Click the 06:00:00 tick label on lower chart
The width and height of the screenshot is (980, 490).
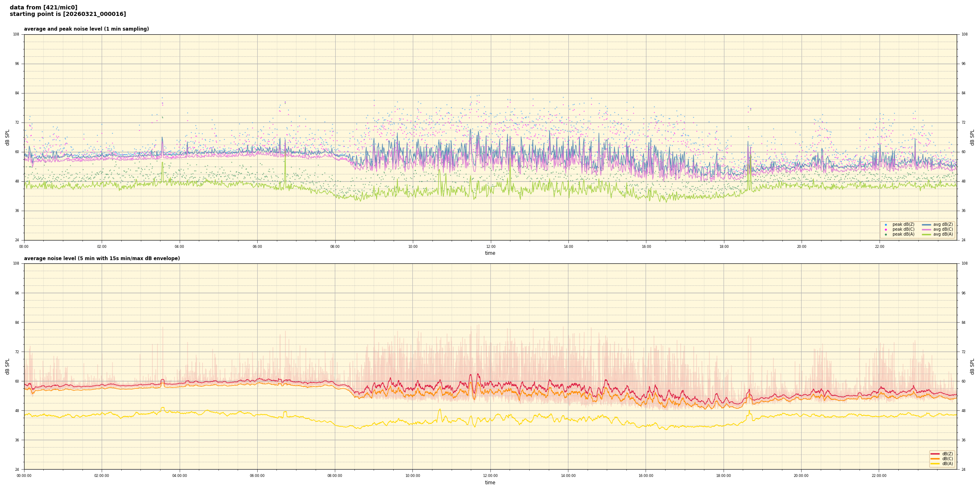[257, 476]
